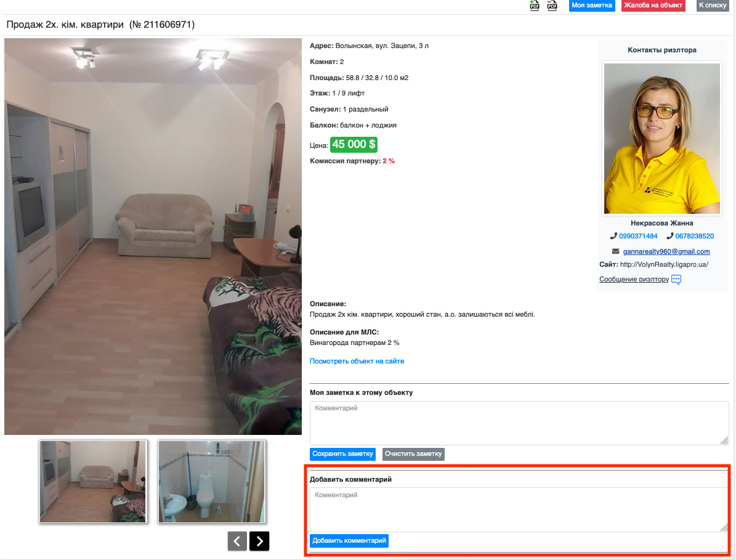This screenshot has height=560, width=736.
Task: Click the main apartment photo
Action: [153, 236]
